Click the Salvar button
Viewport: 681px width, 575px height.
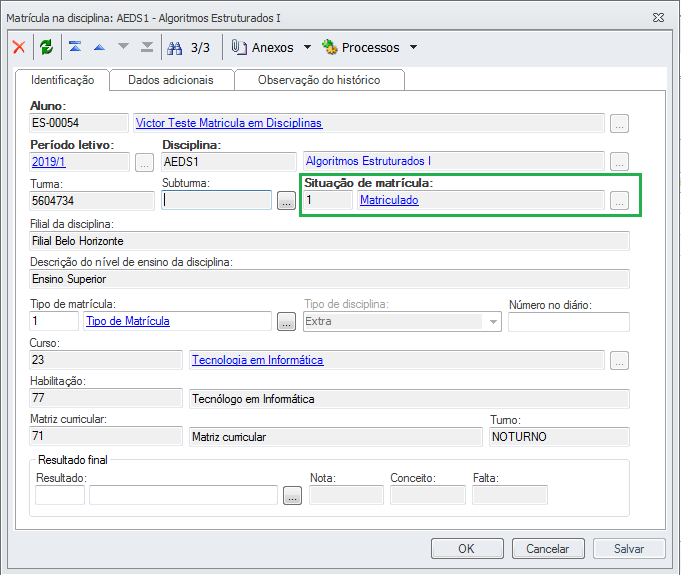pyautogui.click(x=629, y=549)
